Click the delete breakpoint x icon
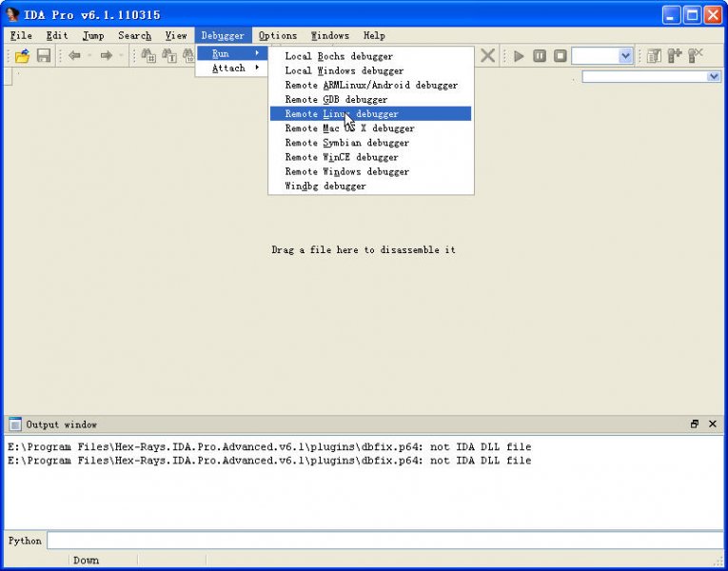 point(696,56)
